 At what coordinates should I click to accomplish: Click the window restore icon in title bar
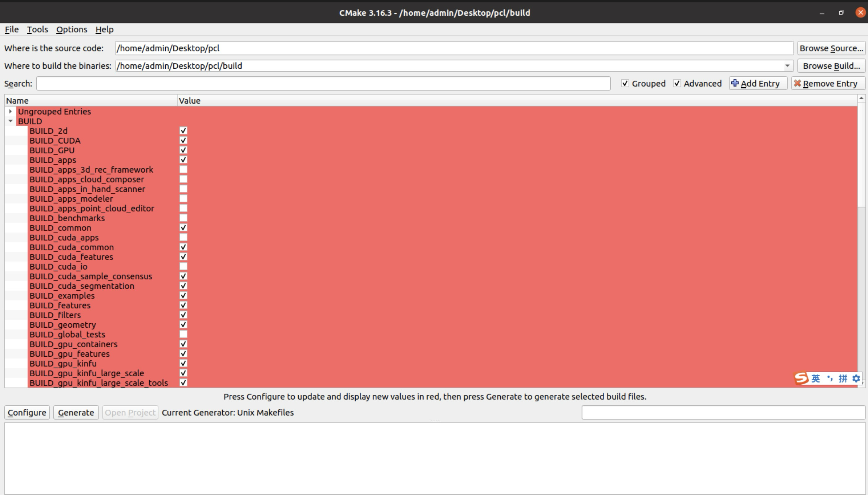(x=841, y=13)
